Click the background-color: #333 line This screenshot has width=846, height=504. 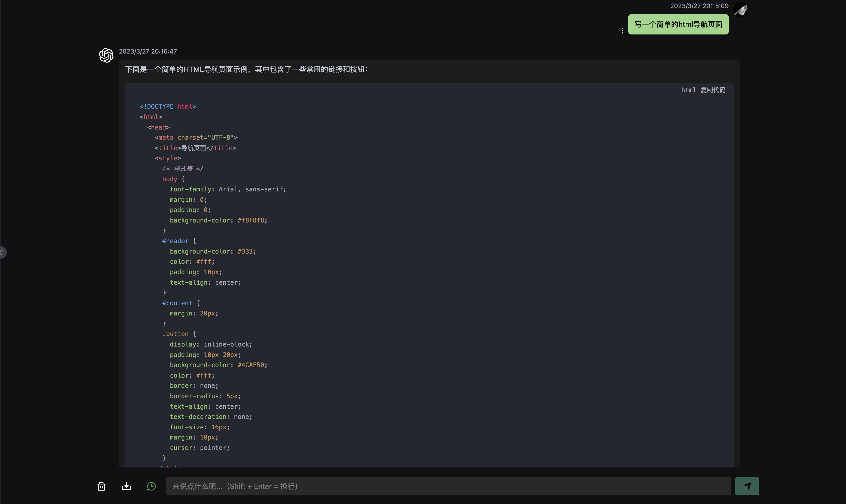point(213,251)
